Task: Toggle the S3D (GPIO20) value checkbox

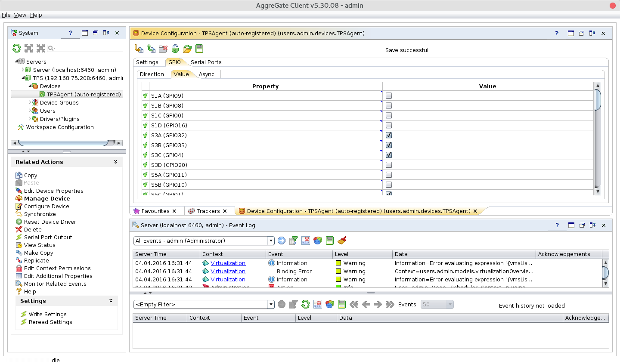Action: coord(389,165)
